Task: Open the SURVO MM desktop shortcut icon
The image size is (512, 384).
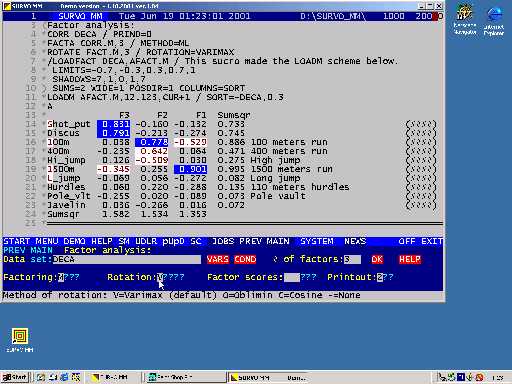Action: [x=20, y=340]
